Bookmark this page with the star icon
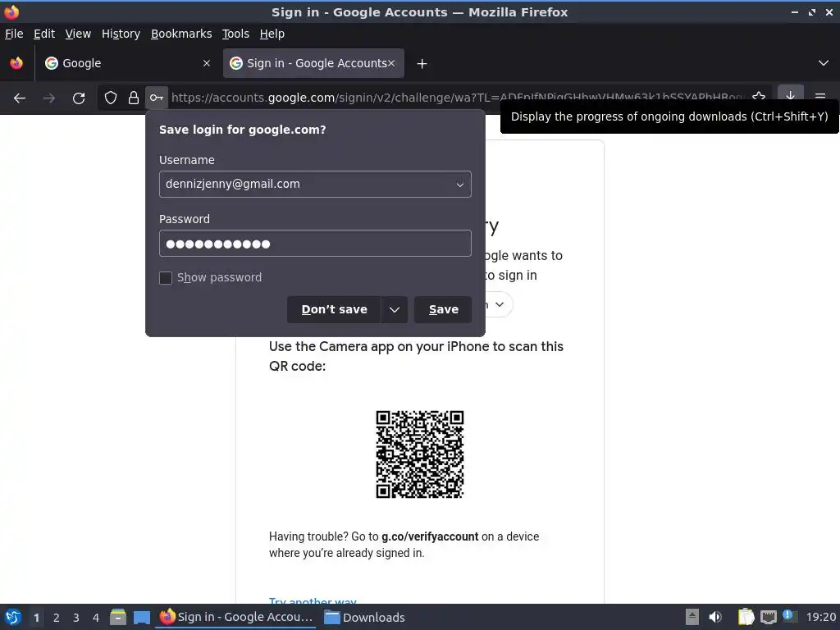The height and width of the screenshot is (630, 840). (x=759, y=97)
